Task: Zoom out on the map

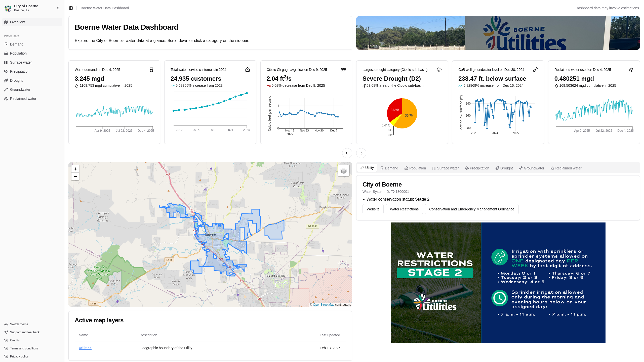Action: (75, 176)
